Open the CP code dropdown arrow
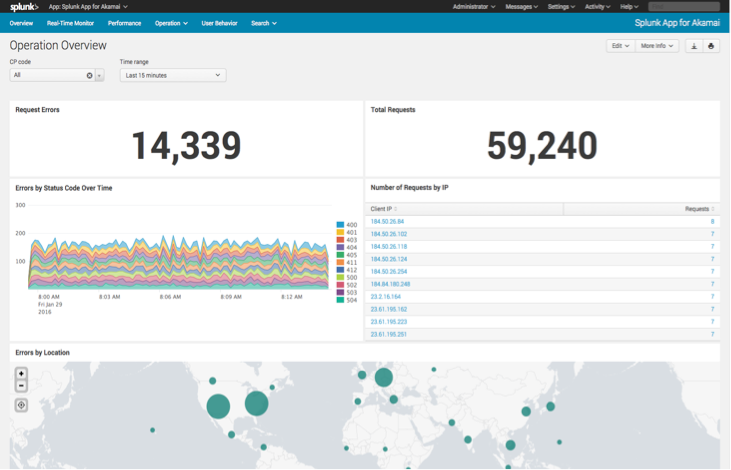 tap(99, 75)
